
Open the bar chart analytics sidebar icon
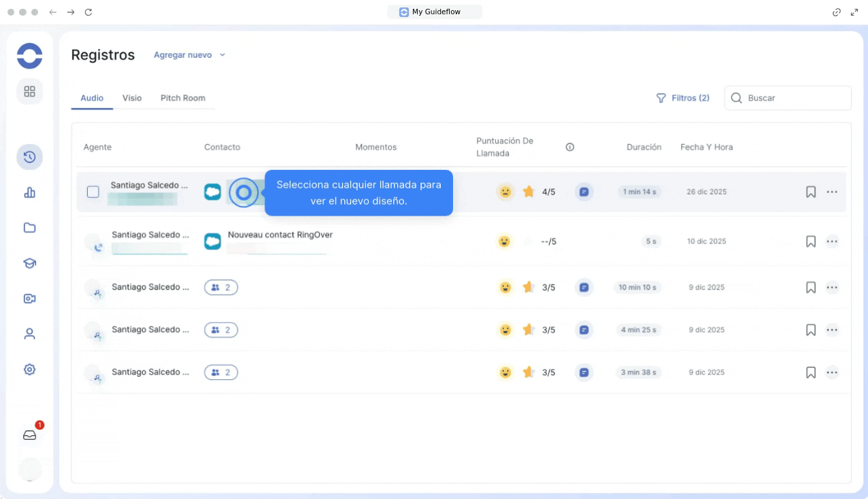[x=29, y=192]
